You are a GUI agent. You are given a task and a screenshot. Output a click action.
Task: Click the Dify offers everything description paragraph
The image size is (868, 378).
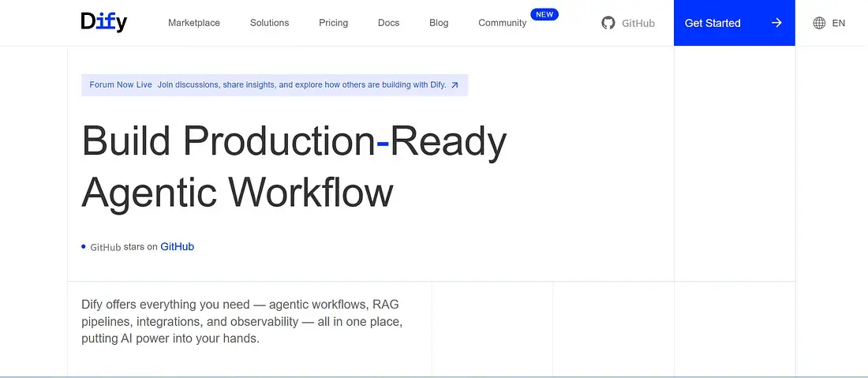coord(245,321)
